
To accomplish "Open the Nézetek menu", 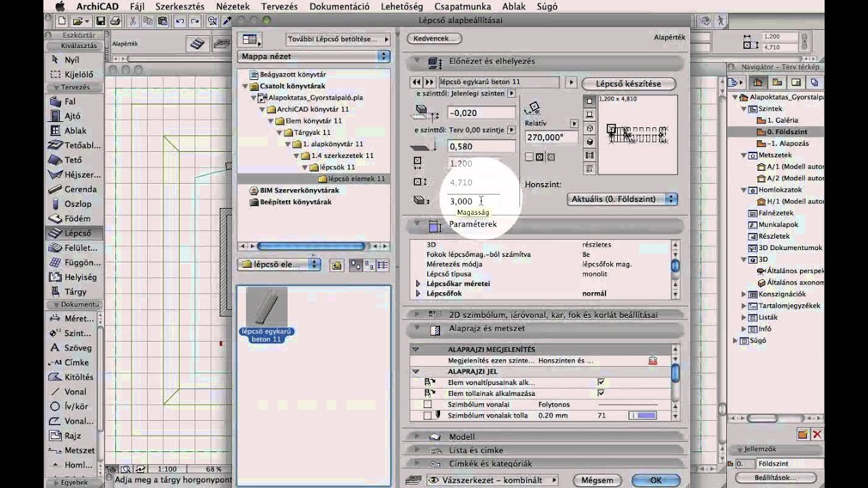I will [x=233, y=6].
